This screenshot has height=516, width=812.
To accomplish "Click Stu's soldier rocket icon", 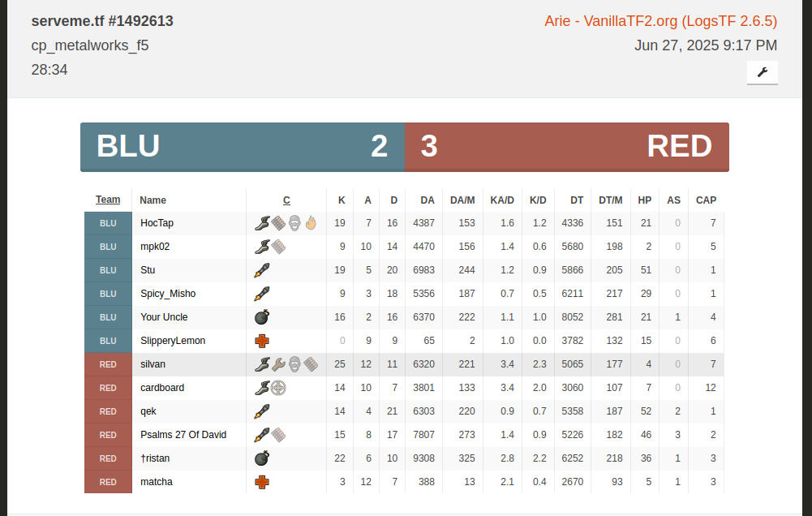I will click(262, 270).
